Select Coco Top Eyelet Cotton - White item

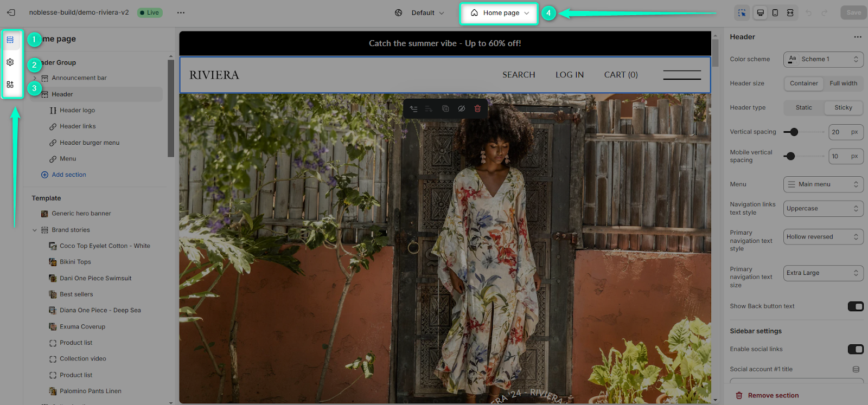pyautogui.click(x=105, y=246)
